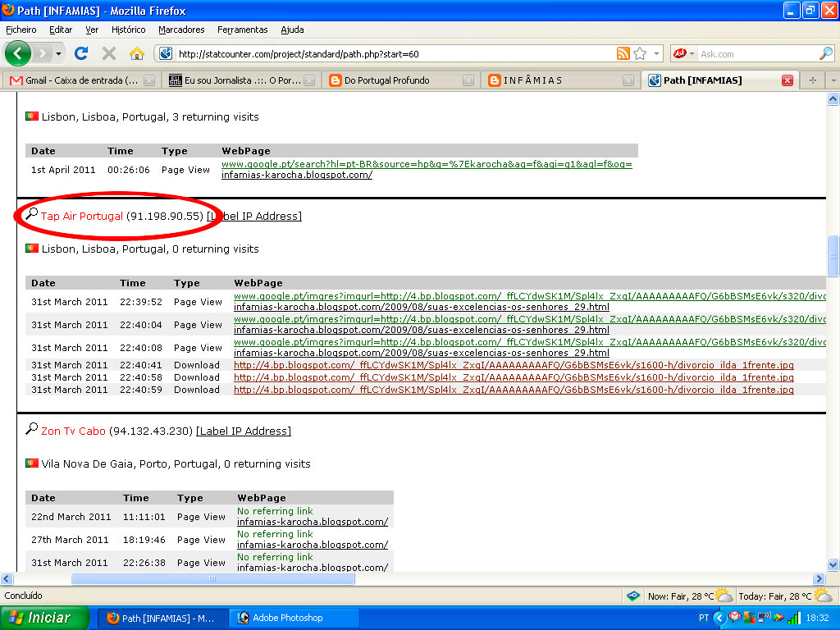
Task: Open the divorcio_ilda_1frente.jpg download at 22:40:41
Action: 514,365
